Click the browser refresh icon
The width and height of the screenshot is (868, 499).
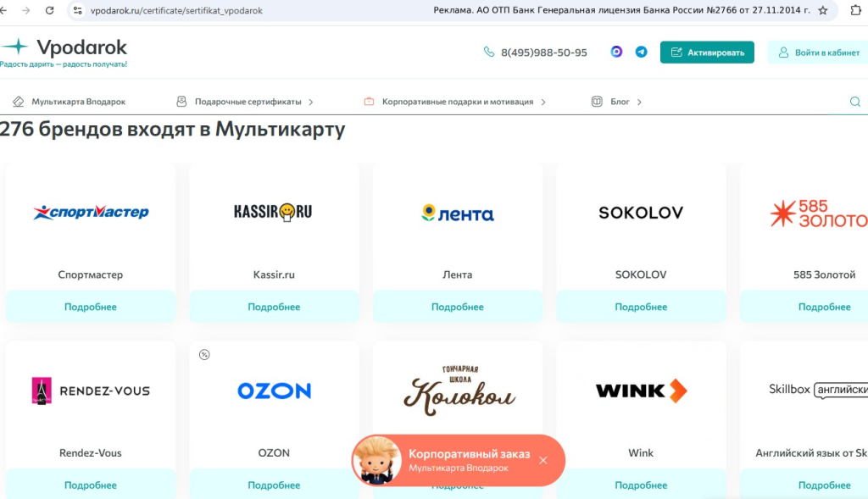[48, 12]
